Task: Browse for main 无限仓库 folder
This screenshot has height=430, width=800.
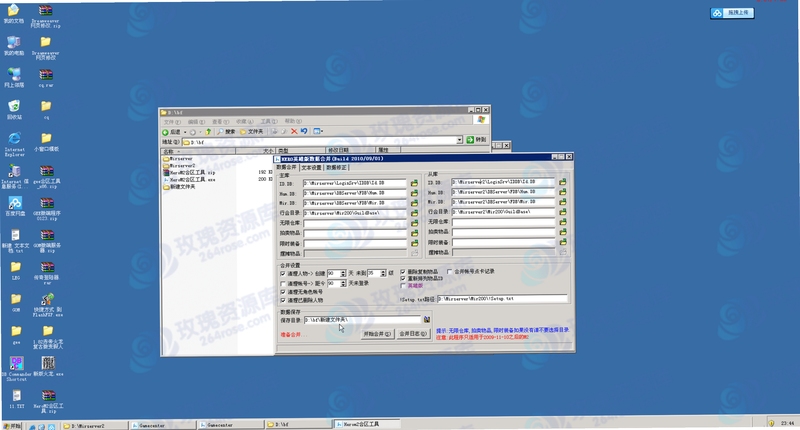Action: tap(414, 223)
